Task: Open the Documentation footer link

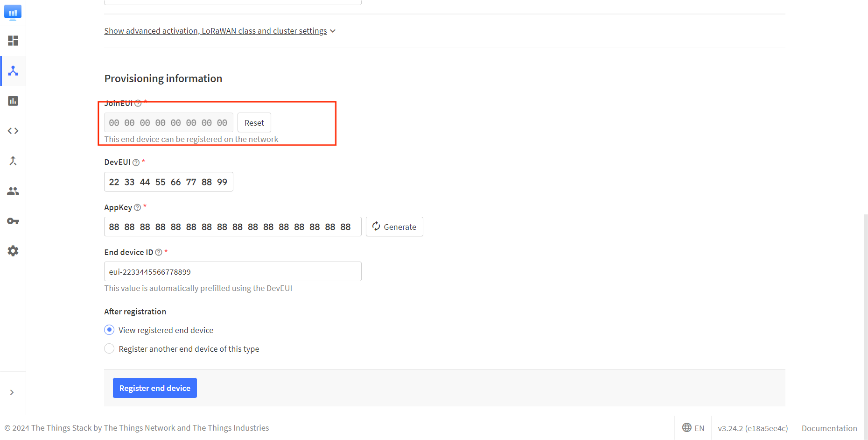Action: pyautogui.click(x=829, y=428)
